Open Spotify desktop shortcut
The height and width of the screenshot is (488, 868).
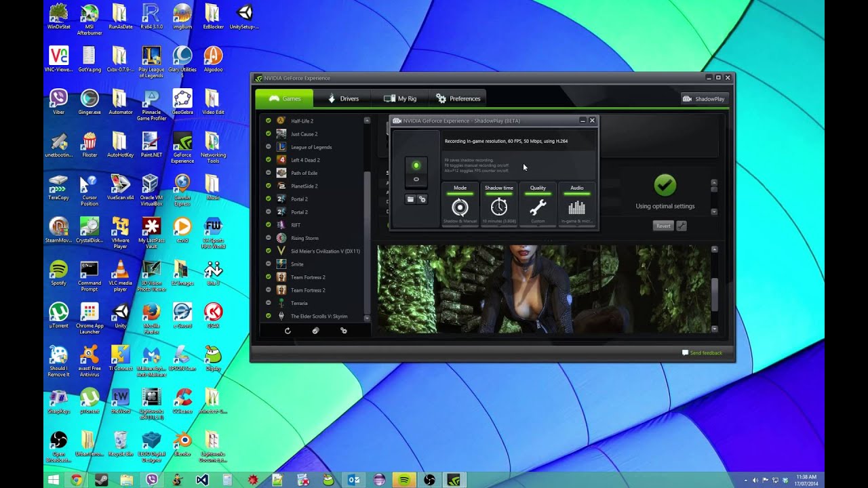(58, 272)
